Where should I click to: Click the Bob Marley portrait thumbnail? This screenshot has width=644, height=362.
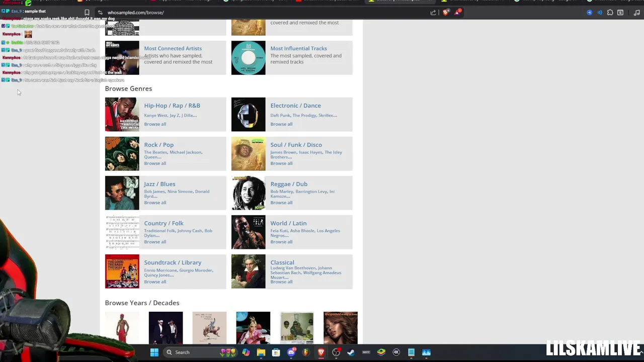[248, 193]
